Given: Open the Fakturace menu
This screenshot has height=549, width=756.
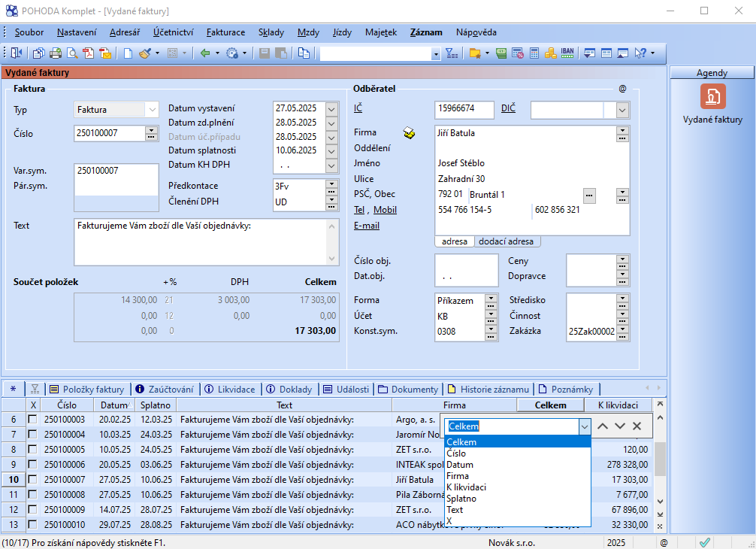Looking at the screenshot, I should 225,32.
